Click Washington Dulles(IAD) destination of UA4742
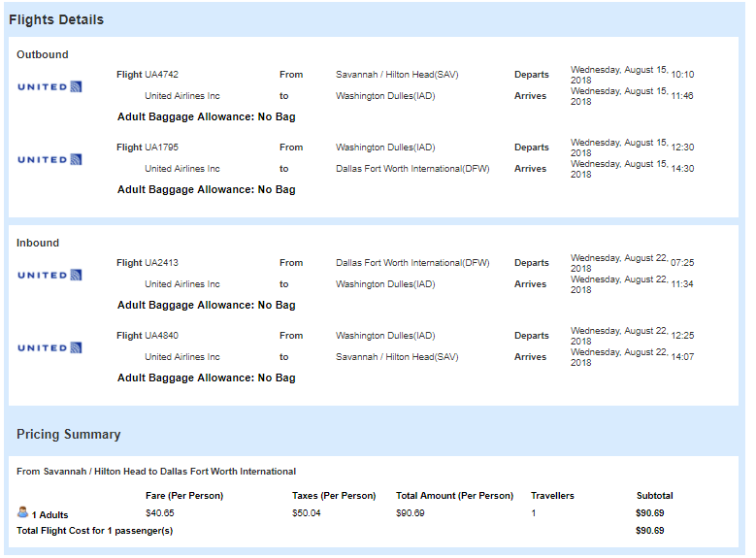The width and height of the screenshot is (756, 558). 385,96
